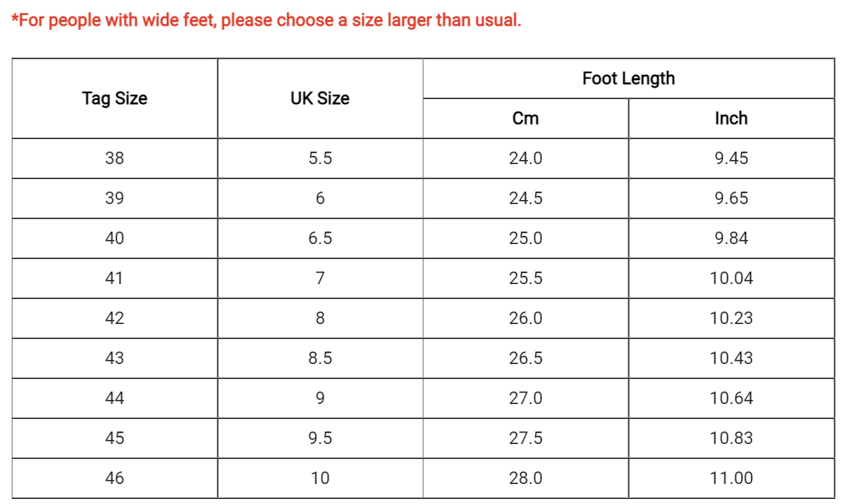Click the red wide feet notice text
842x504 pixels.
click(266, 20)
